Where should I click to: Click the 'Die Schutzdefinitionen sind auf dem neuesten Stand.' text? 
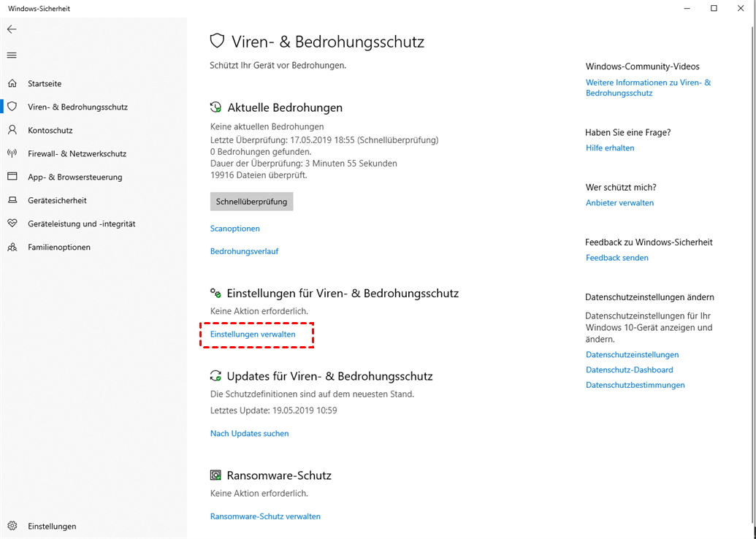click(312, 394)
